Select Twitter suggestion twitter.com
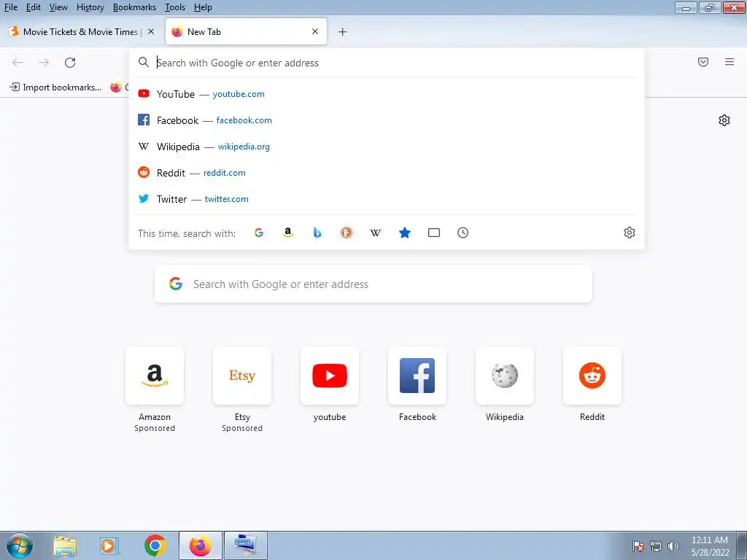 click(387, 198)
